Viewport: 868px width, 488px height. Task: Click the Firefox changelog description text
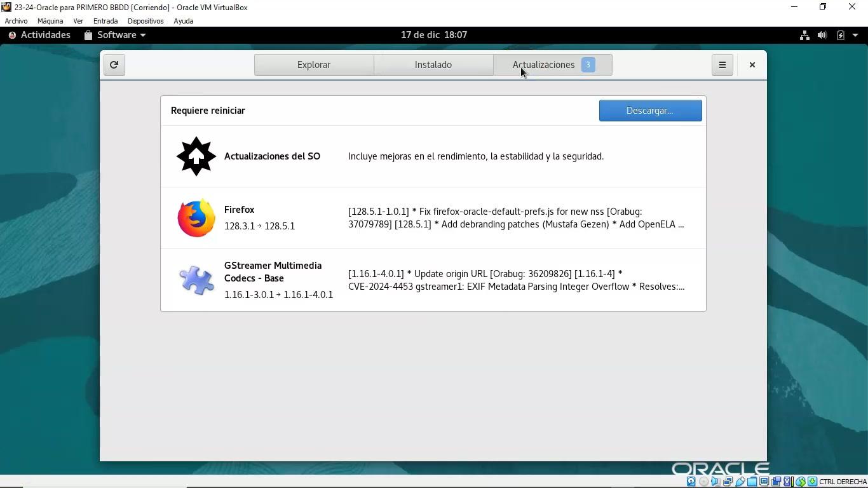(x=516, y=218)
